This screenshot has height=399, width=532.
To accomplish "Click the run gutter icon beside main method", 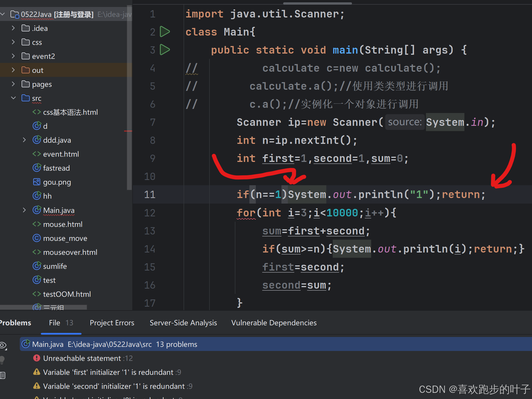I will coord(165,50).
